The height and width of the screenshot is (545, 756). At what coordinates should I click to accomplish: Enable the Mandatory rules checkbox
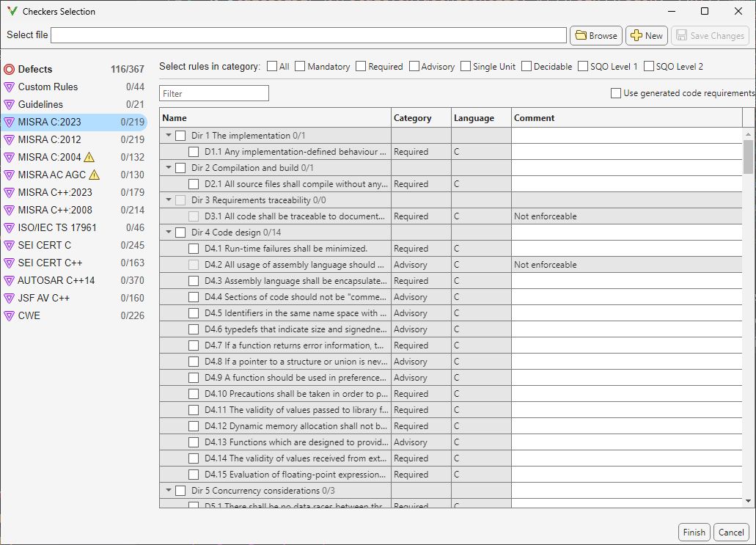(x=300, y=65)
